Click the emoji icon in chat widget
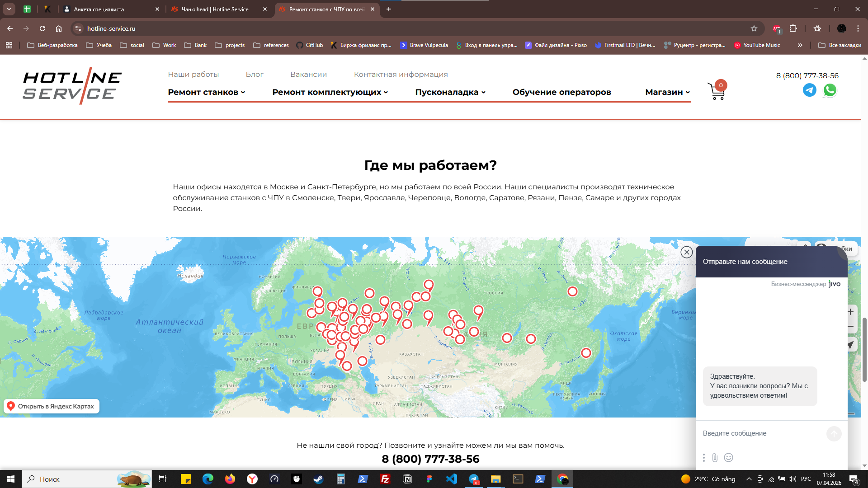Viewport: 868px width, 488px height. pyautogui.click(x=728, y=458)
